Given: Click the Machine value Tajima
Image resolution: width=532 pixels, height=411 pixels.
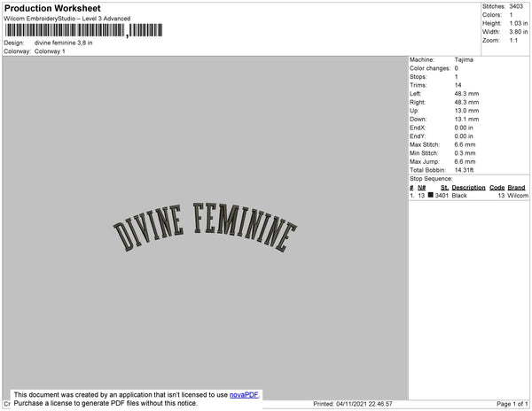Looking at the screenshot, I should point(464,59).
